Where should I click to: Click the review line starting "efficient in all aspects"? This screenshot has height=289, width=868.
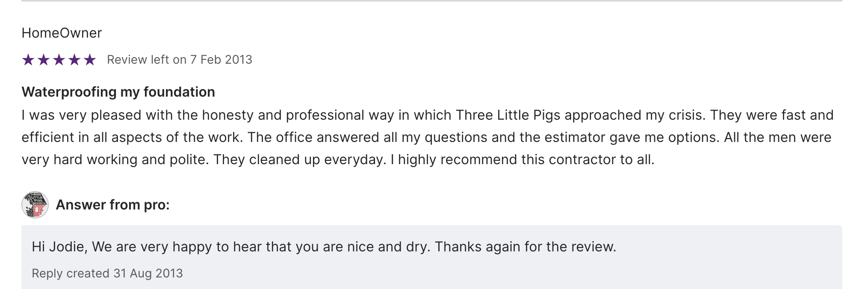pyautogui.click(x=426, y=137)
